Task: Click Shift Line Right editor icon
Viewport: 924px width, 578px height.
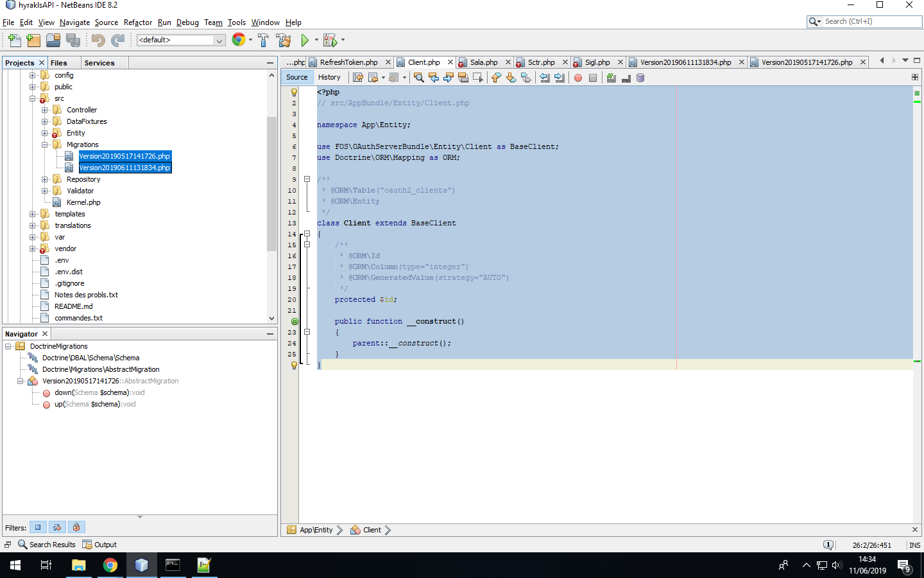Action: click(x=560, y=78)
